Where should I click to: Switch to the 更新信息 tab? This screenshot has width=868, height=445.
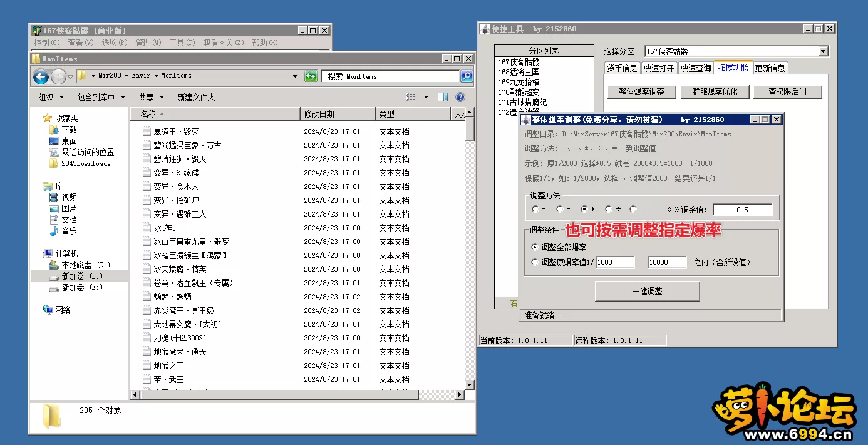(x=770, y=68)
